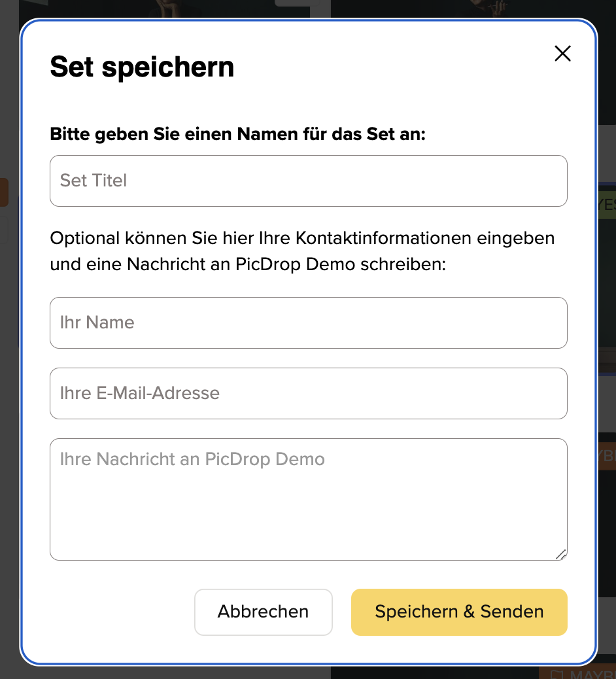The width and height of the screenshot is (616, 679).
Task: Focus the Ihr Name text field
Action: (x=308, y=322)
